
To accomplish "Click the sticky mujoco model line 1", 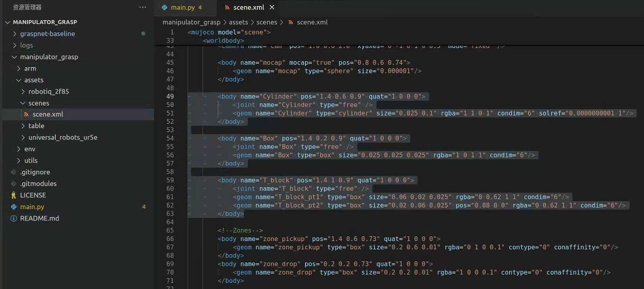I will click(229, 32).
